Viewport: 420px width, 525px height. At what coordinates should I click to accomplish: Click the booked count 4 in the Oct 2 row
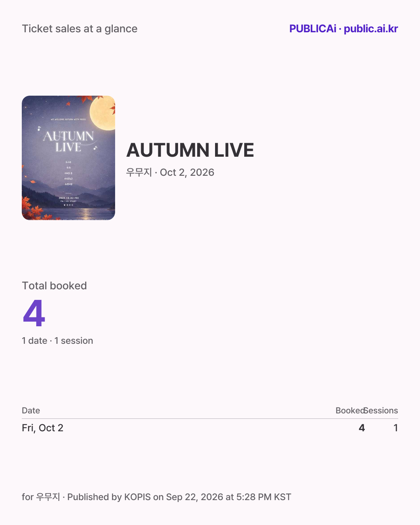[x=362, y=428]
